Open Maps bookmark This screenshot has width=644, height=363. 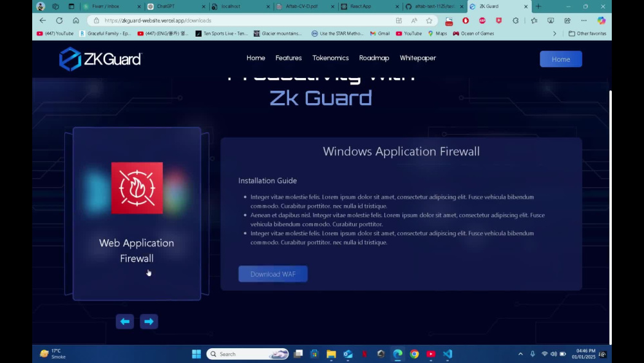coord(437,34)
